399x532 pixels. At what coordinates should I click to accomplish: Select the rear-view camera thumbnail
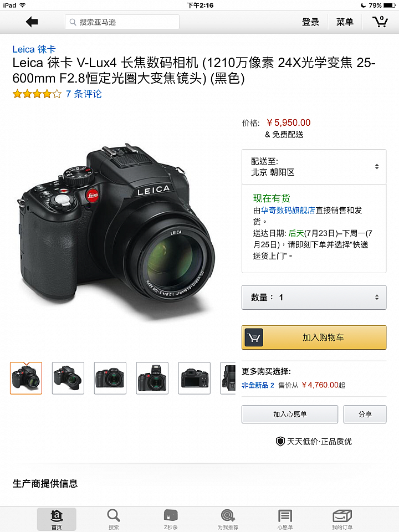point(195,378)
